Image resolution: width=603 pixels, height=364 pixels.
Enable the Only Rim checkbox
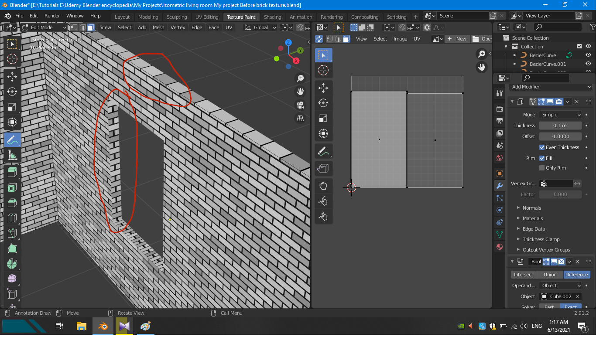[542, 168]
